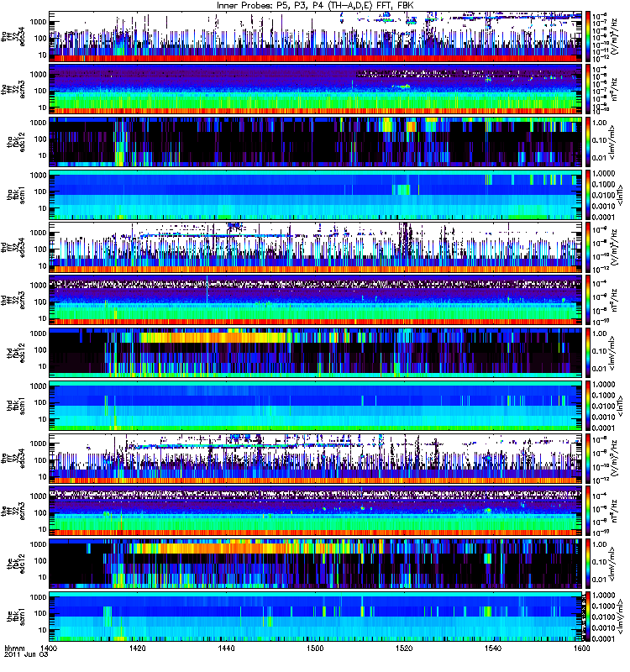The width and height of the screenshot is (630, 672).
Task: Click the color bar beside the edc34 panel
Action: tap(587, 458)
